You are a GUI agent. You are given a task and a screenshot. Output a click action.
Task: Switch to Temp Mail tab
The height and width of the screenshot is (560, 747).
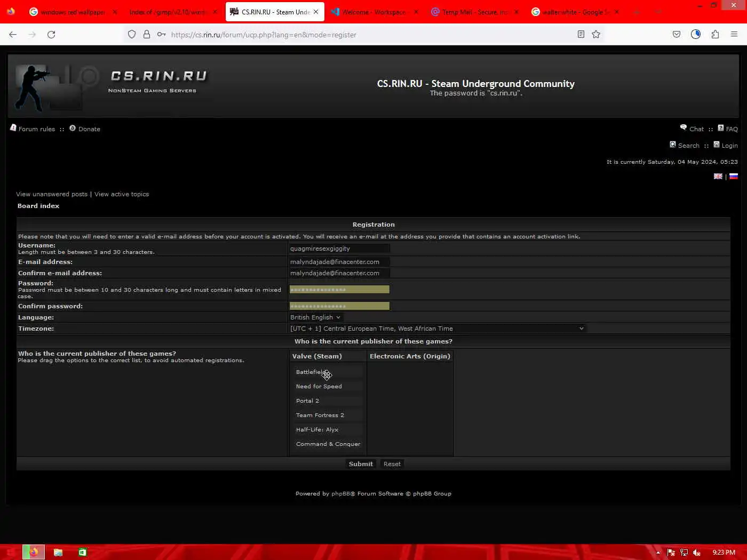pos(475,12)
